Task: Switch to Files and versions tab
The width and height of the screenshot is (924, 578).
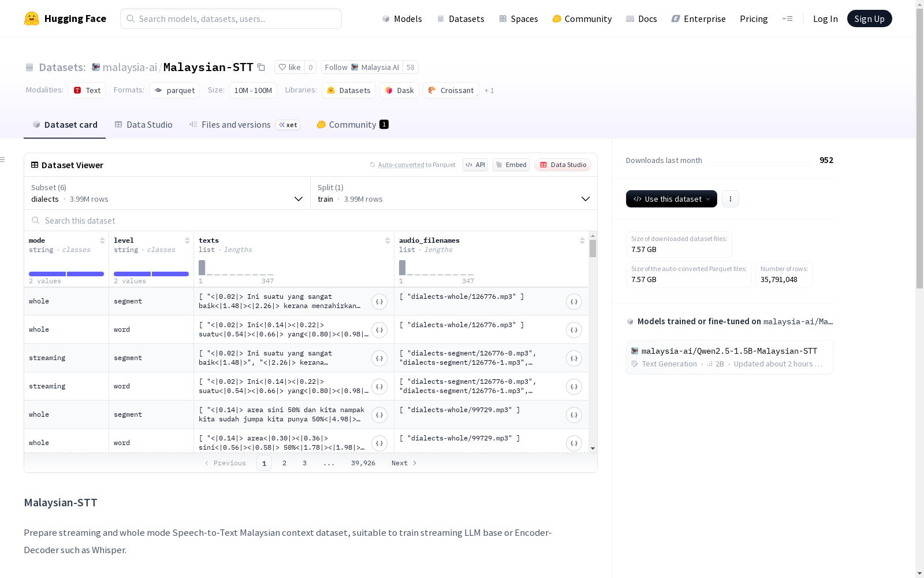Action: (x=244, y=124)
